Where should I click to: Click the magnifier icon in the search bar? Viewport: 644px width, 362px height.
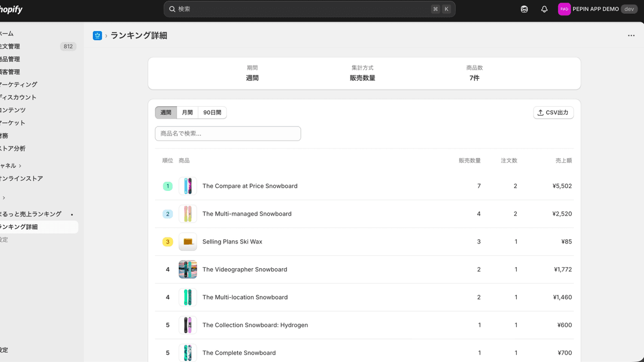click(x=172, y=9)
